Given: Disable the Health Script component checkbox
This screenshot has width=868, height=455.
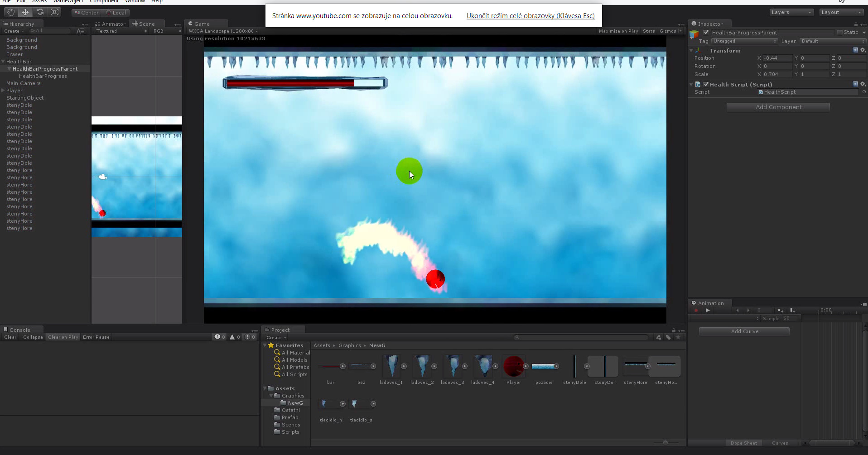Looking at the screenshot, I should point(706,84).
